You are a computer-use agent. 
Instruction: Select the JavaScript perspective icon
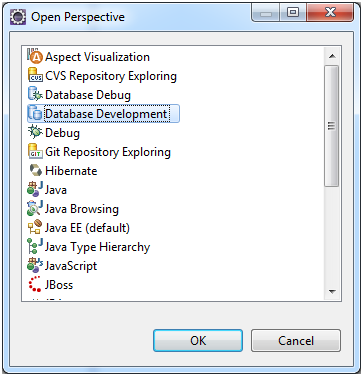pos(35,266)
